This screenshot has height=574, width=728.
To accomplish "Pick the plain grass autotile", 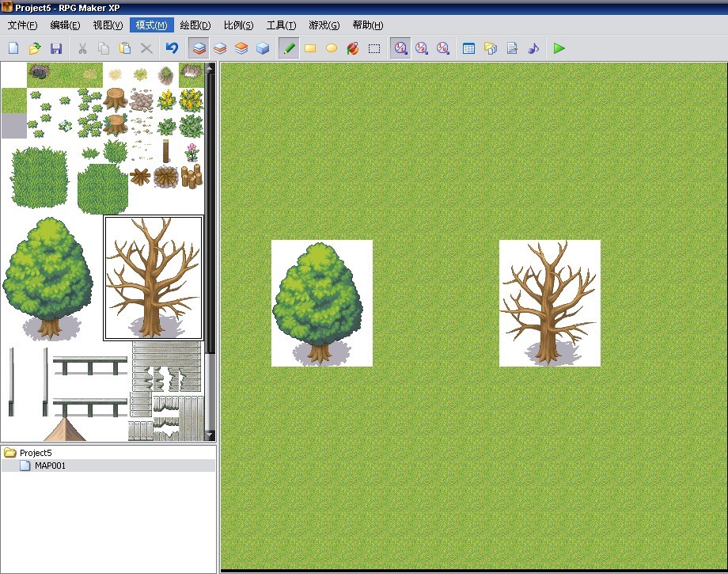I will 14,101.
